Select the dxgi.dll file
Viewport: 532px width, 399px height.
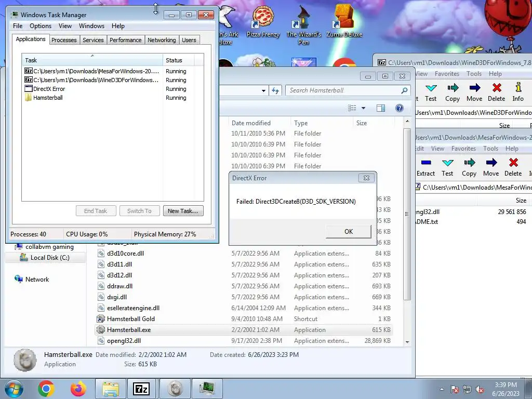click(244, 297)
